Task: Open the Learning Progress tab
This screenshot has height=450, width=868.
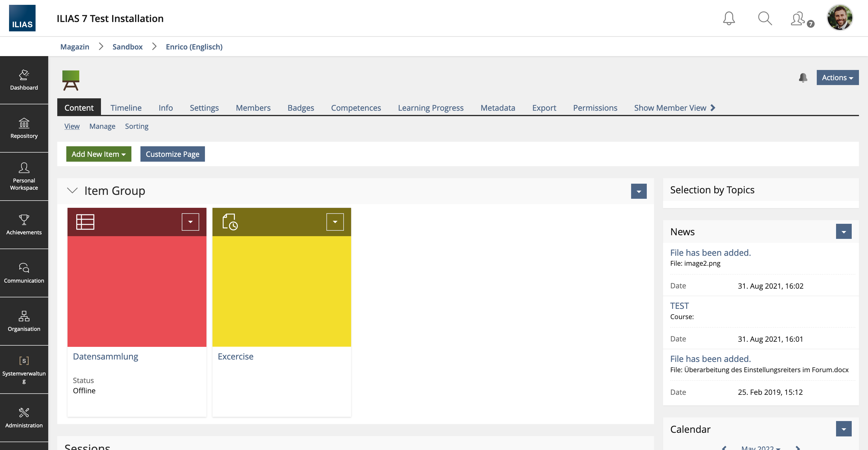Action: point(430,108)
